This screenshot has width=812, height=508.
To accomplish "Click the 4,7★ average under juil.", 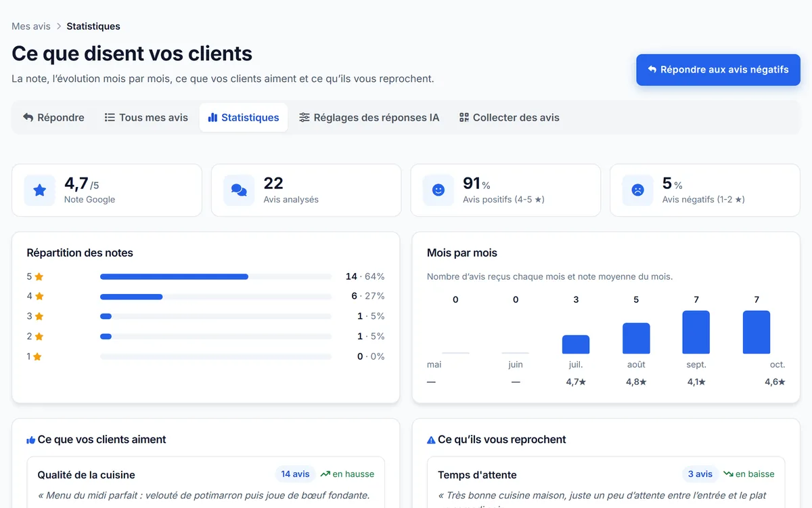I will point(576,382).
